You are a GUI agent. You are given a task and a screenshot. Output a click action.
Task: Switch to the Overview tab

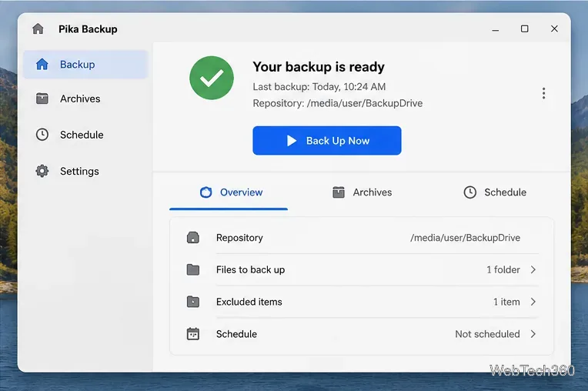[x=229, y=193]
